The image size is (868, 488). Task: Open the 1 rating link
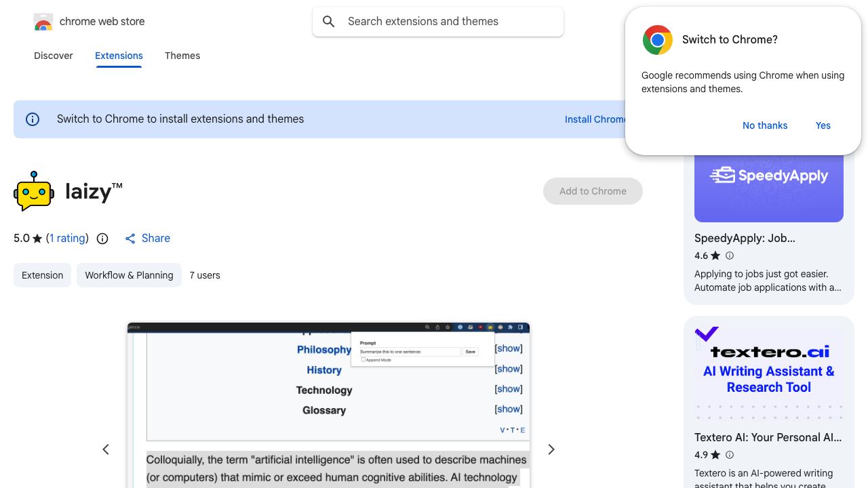(x=68, y=239)
